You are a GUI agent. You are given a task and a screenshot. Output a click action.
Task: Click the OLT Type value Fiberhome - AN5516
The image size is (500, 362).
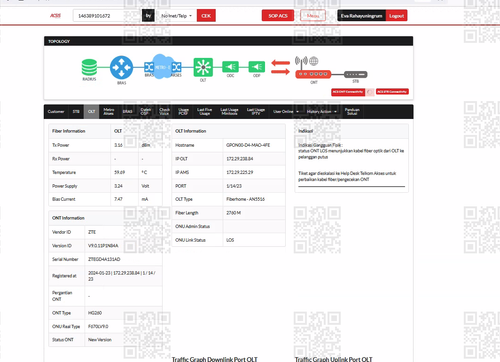click(x=245, y=199)
